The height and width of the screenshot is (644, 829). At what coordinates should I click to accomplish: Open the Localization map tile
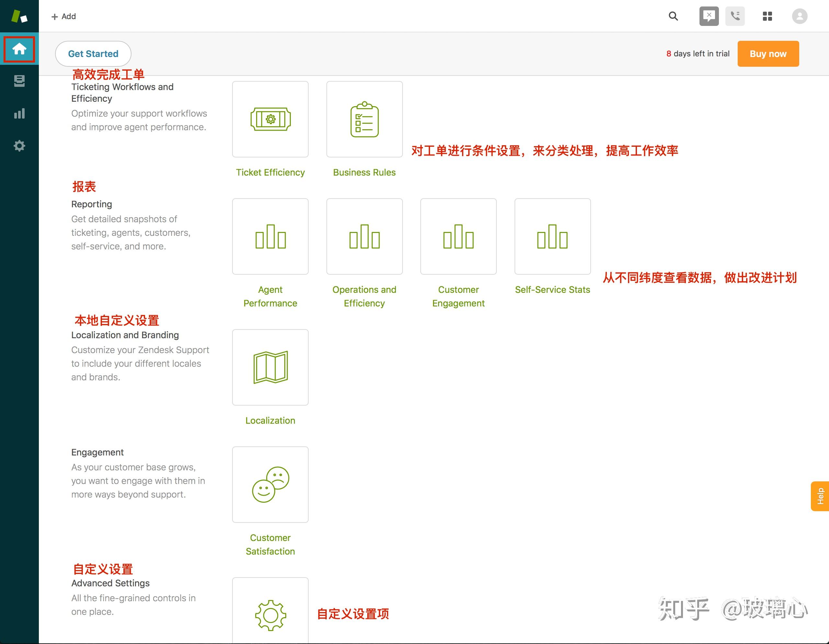270,367
